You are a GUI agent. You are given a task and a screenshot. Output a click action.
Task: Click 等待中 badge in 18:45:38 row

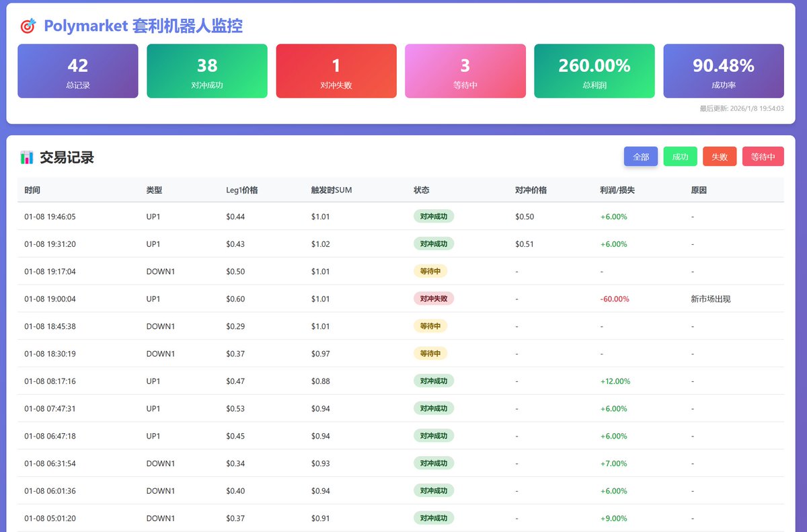tap(430, 326)
